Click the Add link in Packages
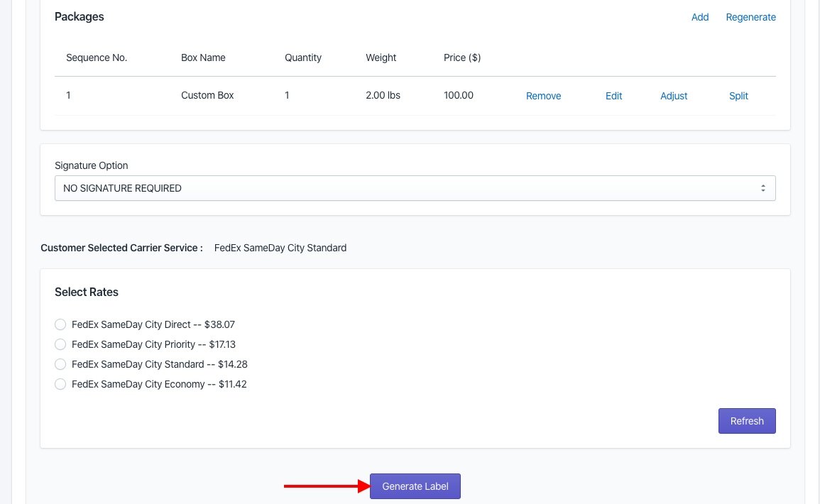This screenshot has height=504, width=820. (x=700, y=17)
